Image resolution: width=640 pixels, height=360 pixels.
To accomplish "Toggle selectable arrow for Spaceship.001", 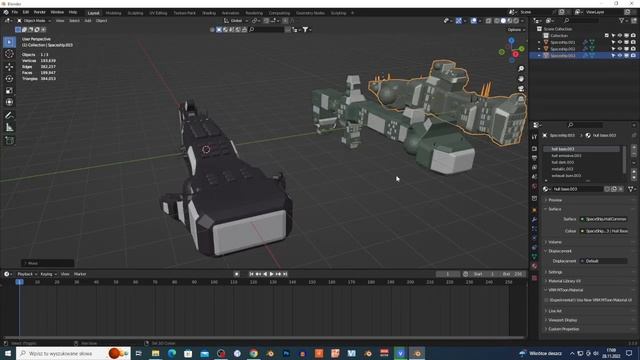I will 613,42.
